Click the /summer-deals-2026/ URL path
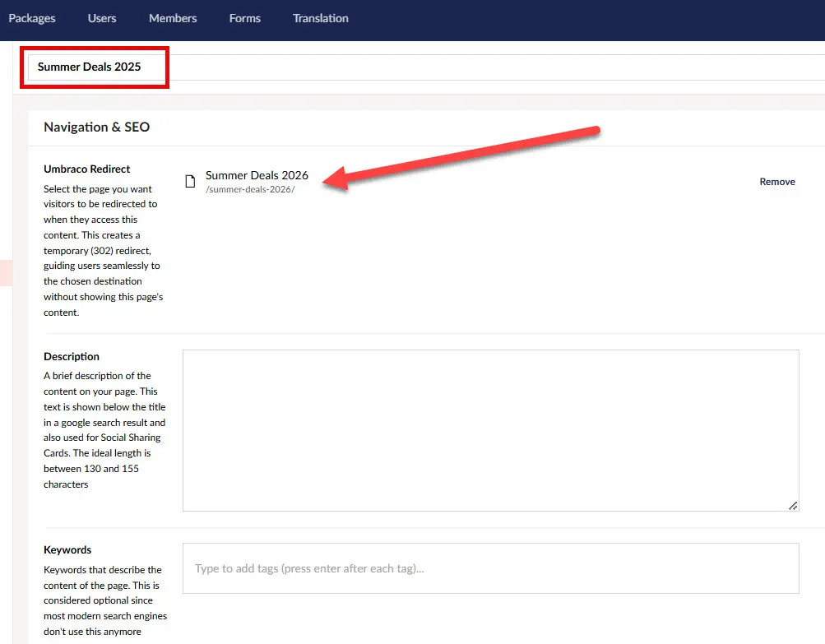 point(248,189)
